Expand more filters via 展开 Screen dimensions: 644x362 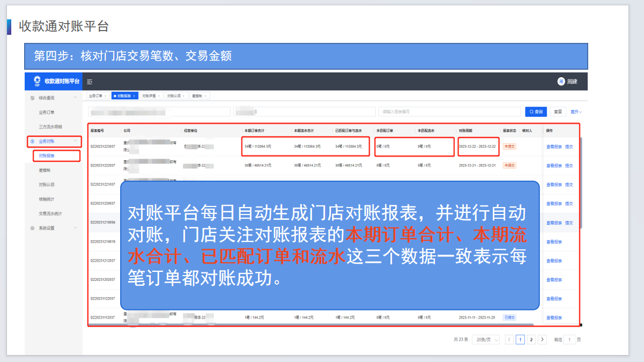[x=576, y=112]
